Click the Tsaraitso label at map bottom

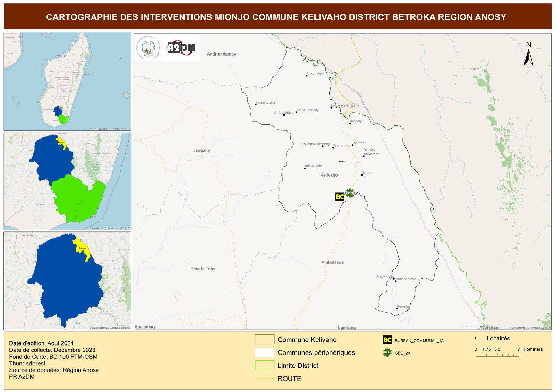489,328
